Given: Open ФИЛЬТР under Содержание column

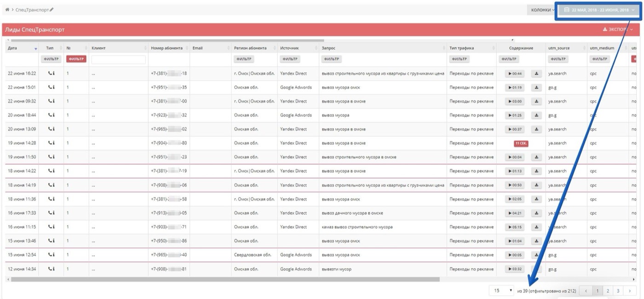Looking at the screenshot, I should pos(509,59).
